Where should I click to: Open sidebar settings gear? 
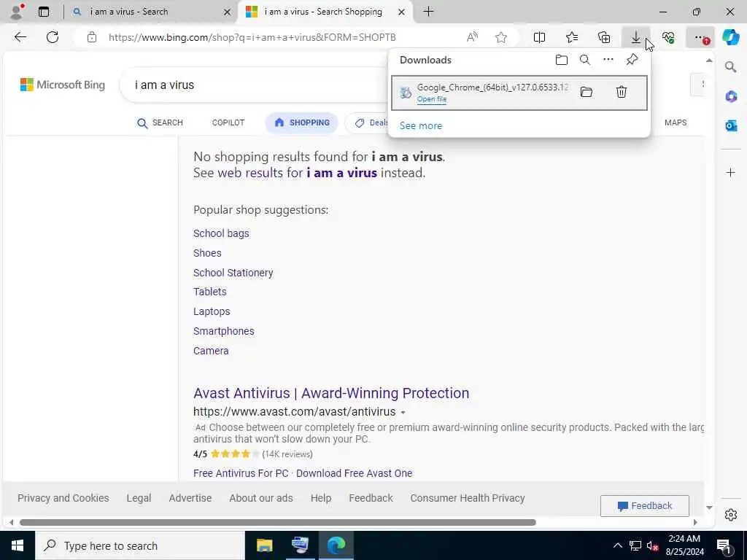(731, 515)
